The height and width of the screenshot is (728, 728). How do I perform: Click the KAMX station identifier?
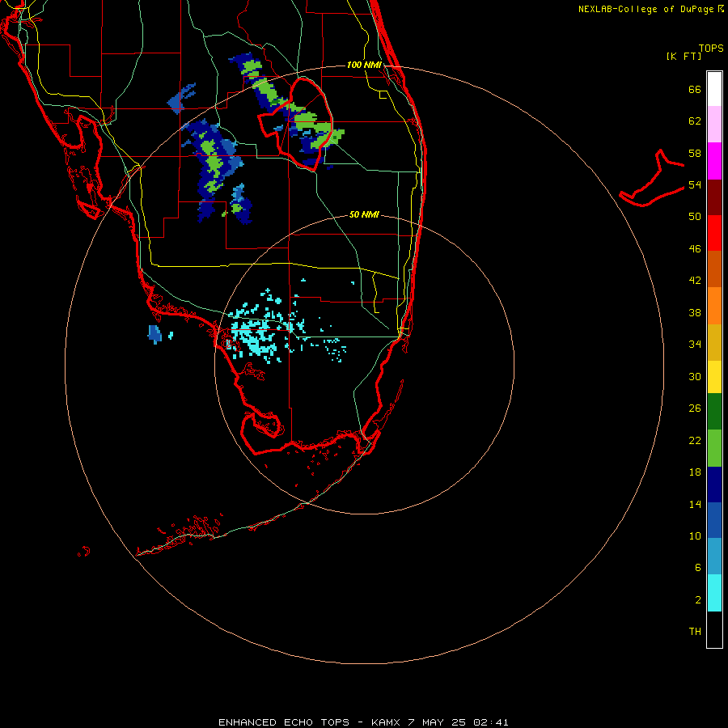coord(387,722)
